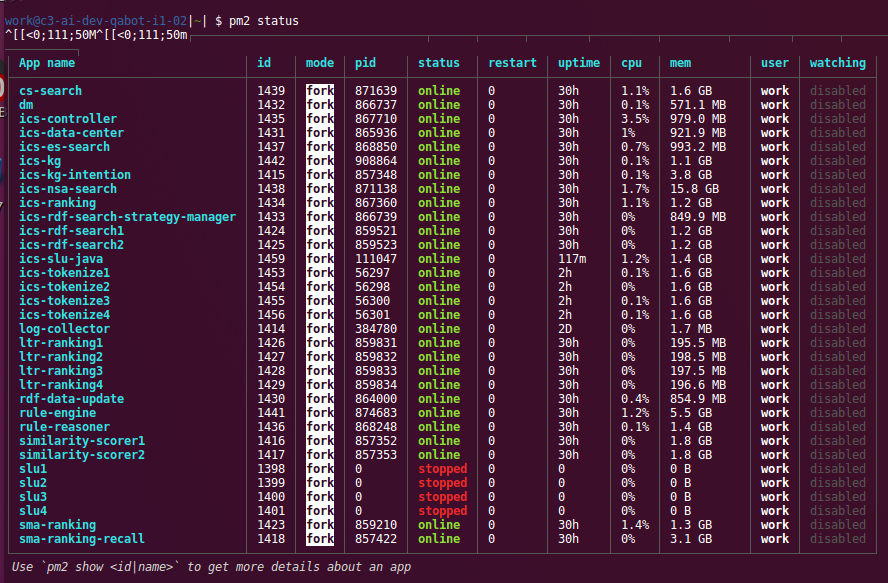Select the sma-ranking-recall app name
Viewport: 888px width, 583px height.
coord(82,538)
